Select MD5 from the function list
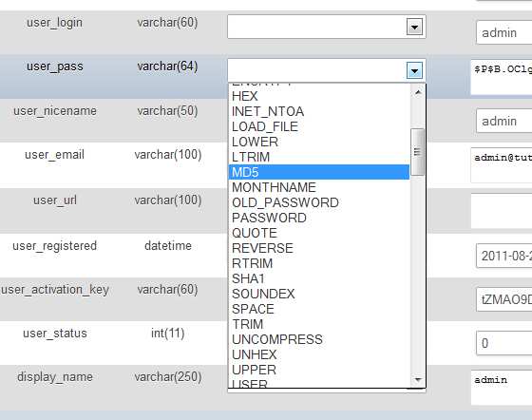 tap(319, 172)
